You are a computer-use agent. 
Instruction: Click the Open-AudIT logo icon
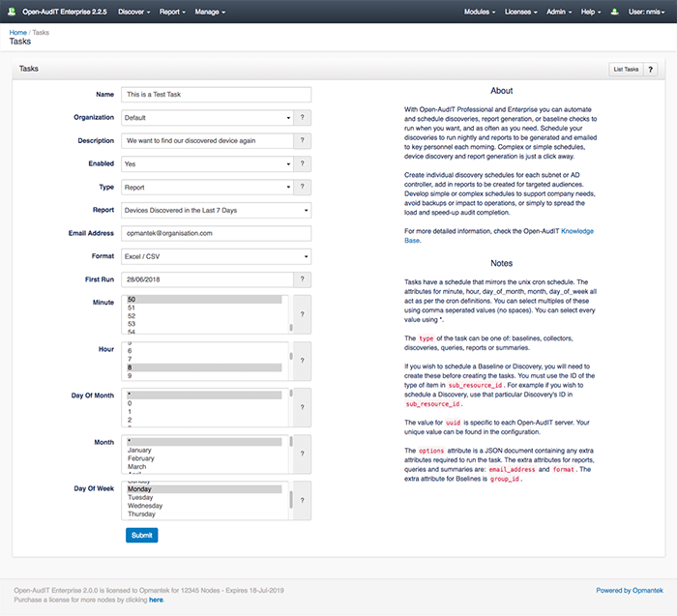click(x=12, y=12)
